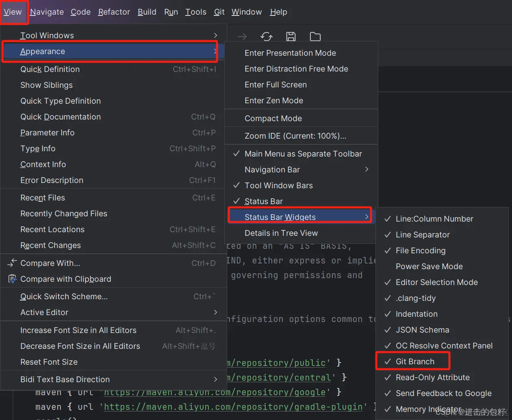Open Recent Files
Image resolution: width=512 pixels, height=420 pixels.
pos(113,198)
